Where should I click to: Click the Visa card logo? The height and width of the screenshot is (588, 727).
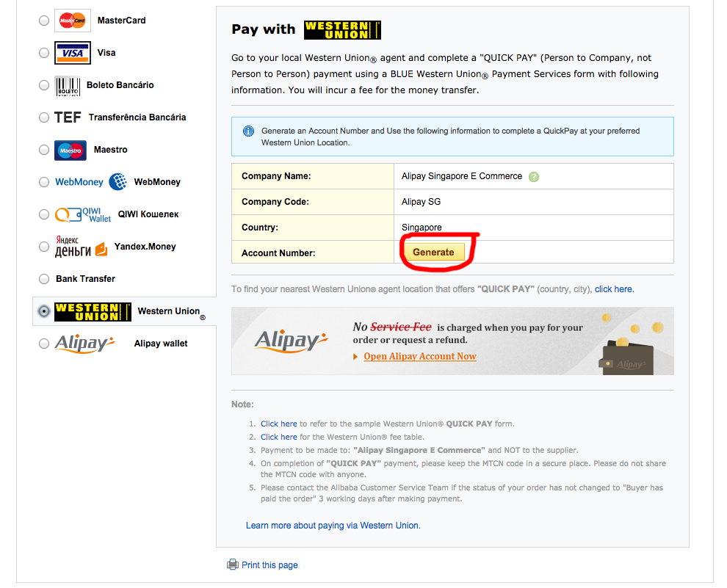72,53
